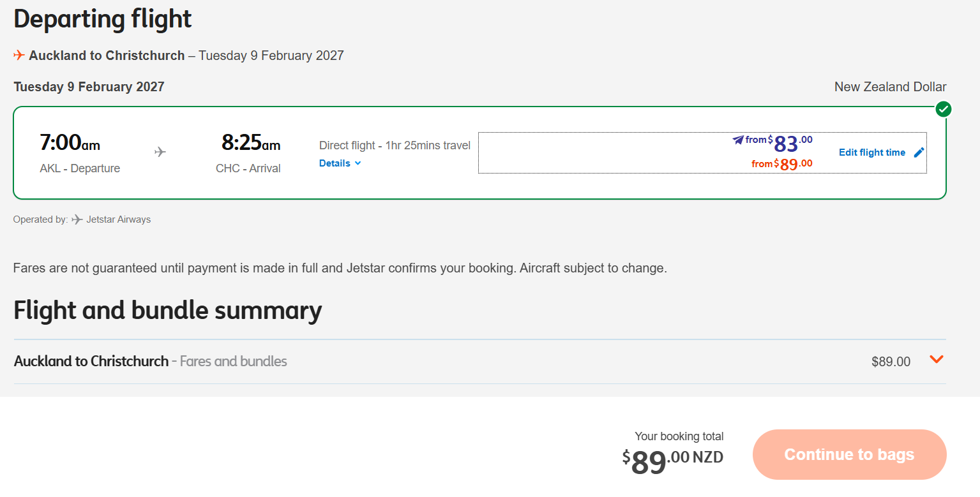Click the $89.00 amount in bundle summary
The height and width of the screenshot is (497, 980).
point(891,362)
